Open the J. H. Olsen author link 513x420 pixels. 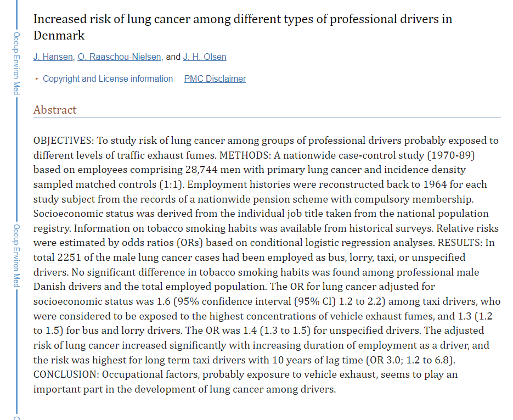205,57
